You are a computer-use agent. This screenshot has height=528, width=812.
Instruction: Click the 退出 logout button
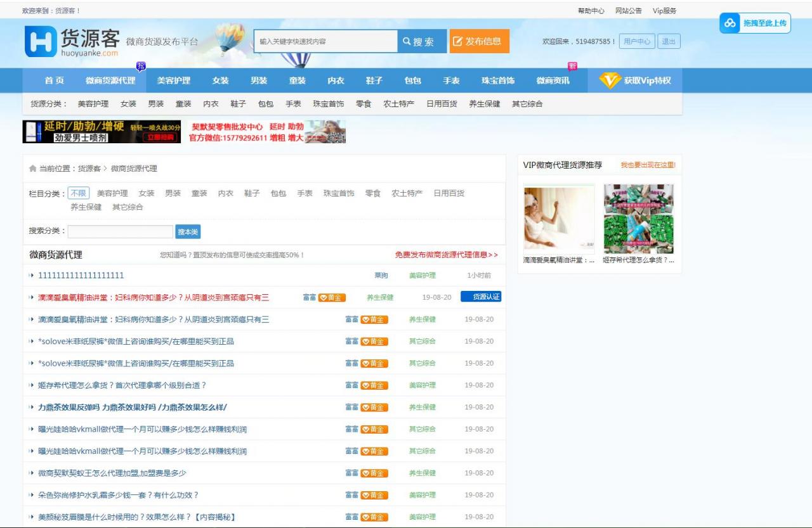669,41
